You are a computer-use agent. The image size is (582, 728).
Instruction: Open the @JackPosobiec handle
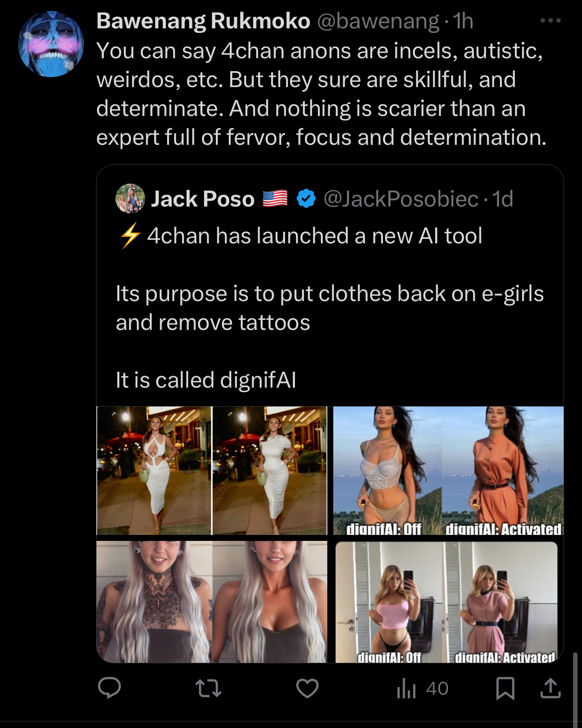pos(401,199)
